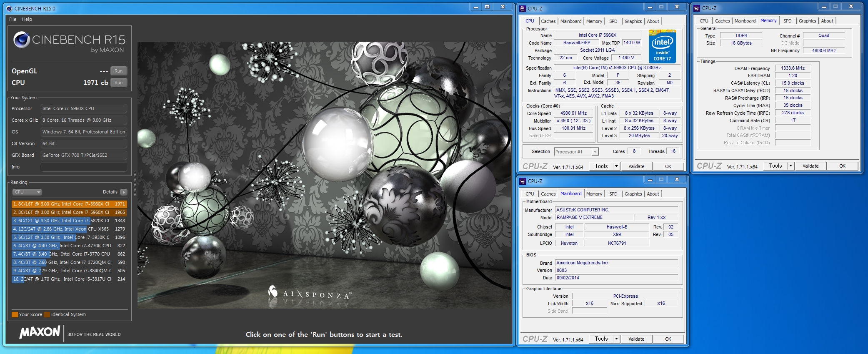Open About tab in Mainboard CPU-Z window
Viewport: 868px width, 354px height.
click(x=653, y=194)
